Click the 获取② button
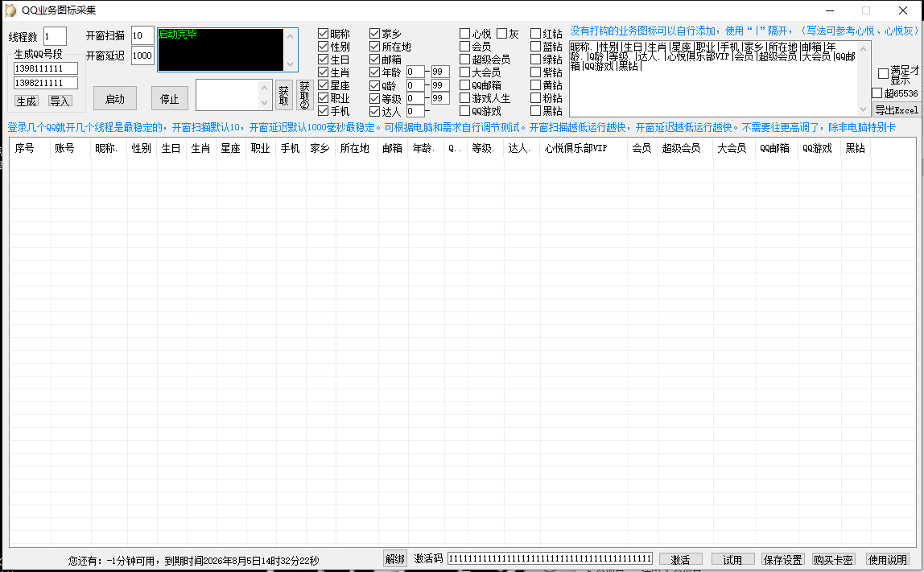This screenshot has width=924, height=572. tap(304, 95)
